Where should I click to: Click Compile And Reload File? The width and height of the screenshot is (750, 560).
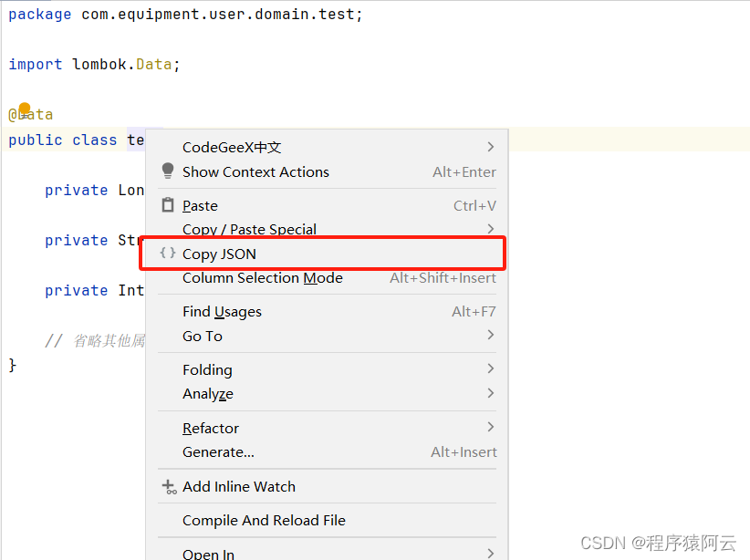pos(263,521)
